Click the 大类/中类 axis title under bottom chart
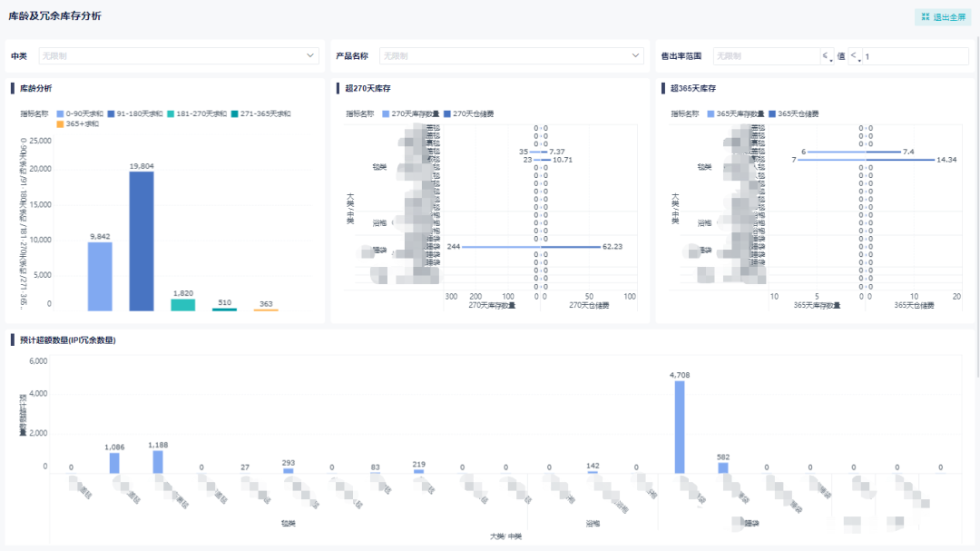Image resolution: width=980 pixels, height=551 pixels. [x=505, y=536]
